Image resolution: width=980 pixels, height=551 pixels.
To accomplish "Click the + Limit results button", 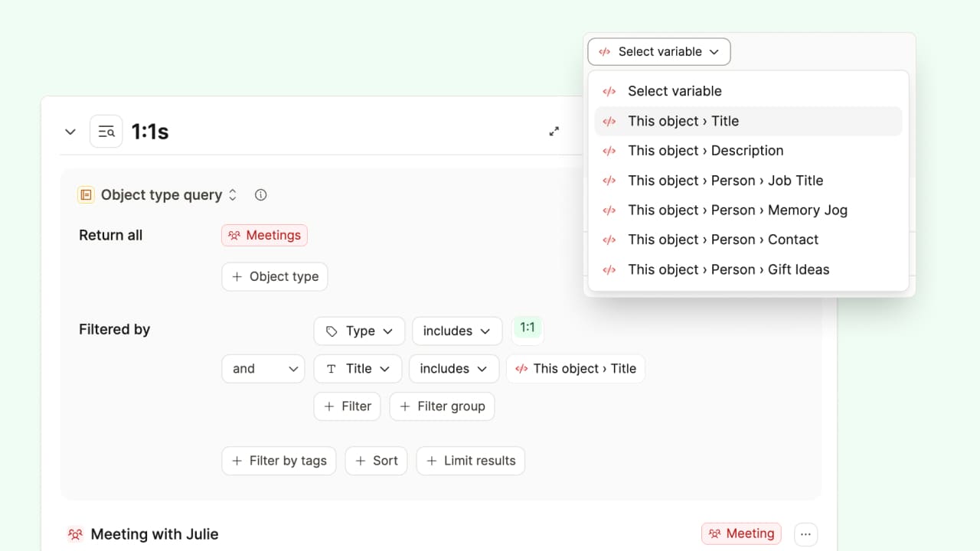I will (470, 461).
